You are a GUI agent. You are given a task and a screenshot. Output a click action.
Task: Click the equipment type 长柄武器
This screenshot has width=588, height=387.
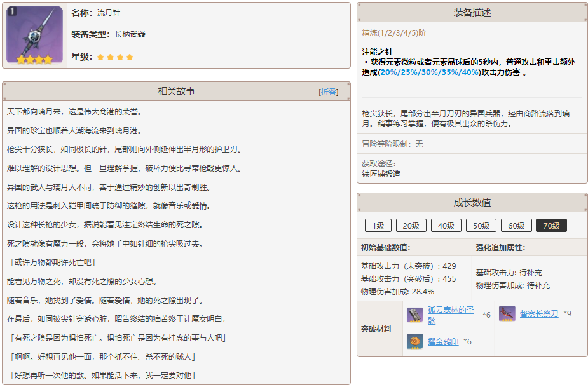[130, 34]
